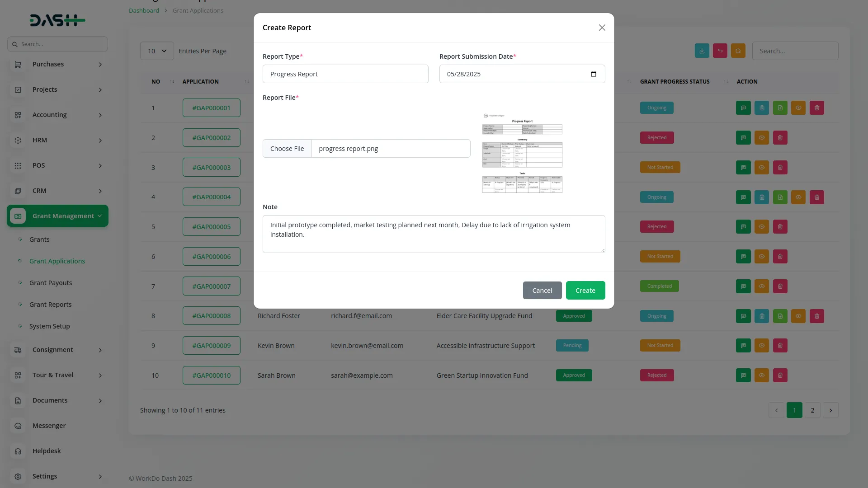Go to page 2 of the results
Image resolution: width=868 pixels, height=488 pixels.
pos(812,410)
